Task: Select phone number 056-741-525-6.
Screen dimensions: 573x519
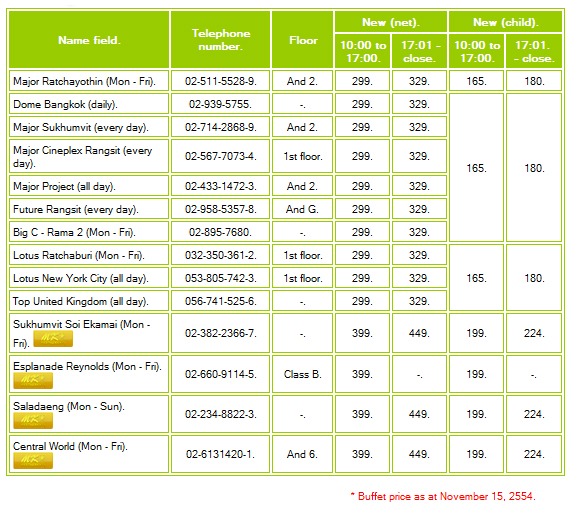Action: [221, 302]
